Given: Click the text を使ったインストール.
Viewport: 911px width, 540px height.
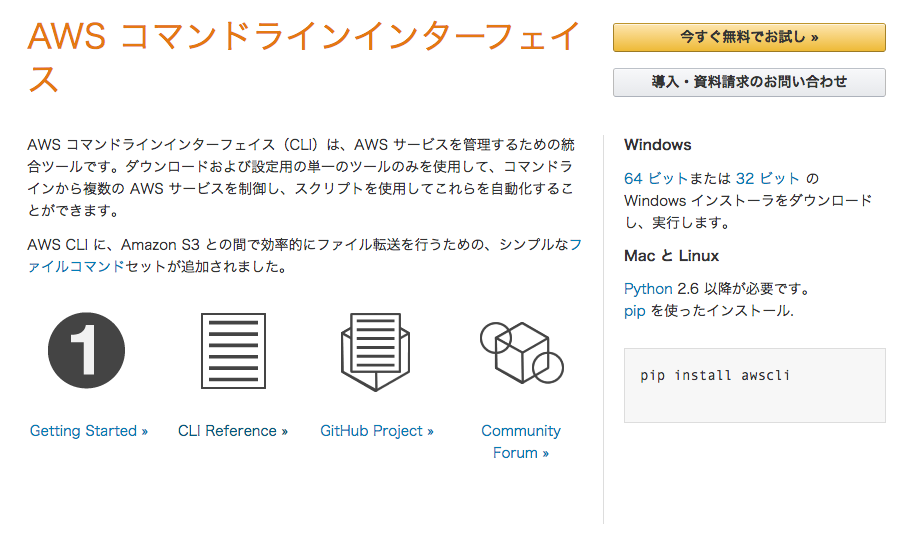Looking at the screenshot, I should tap(722, 311).
